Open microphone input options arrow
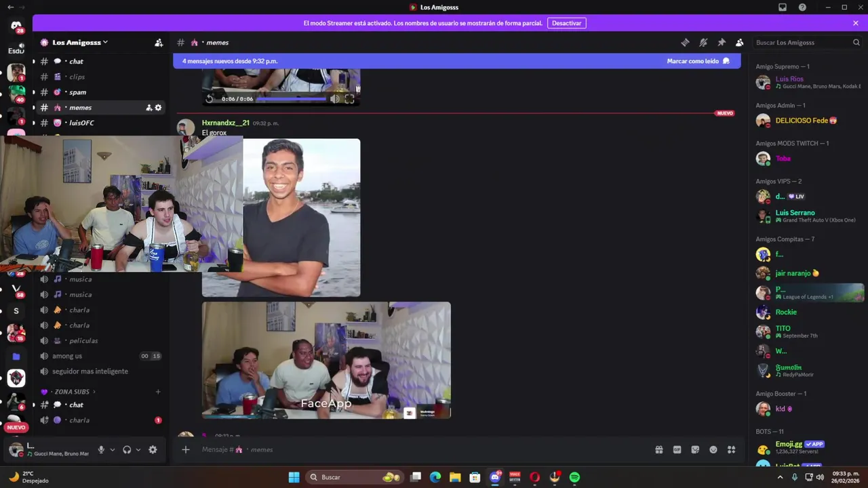868x488 pixels. click(113, 449)
